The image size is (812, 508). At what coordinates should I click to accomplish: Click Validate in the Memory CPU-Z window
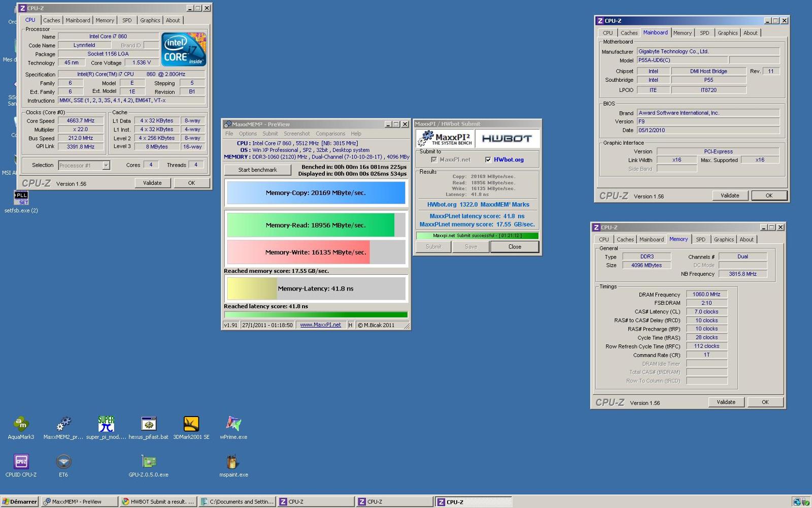tap(726, 402)
